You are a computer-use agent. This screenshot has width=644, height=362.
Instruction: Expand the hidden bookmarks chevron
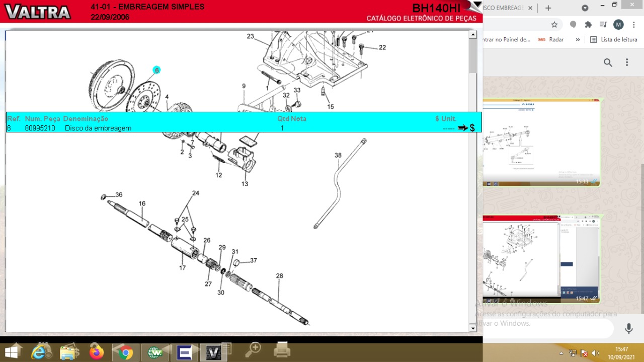pos(578,39)
